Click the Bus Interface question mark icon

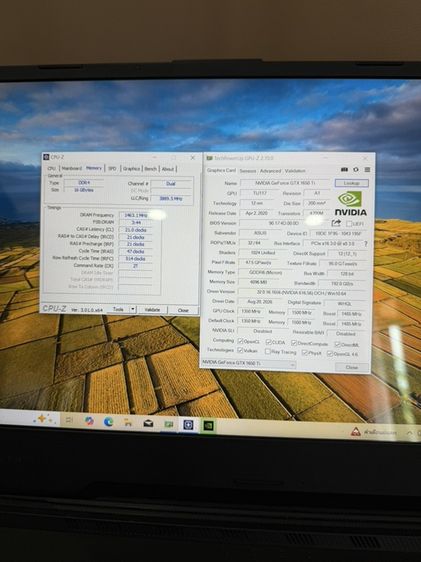coord(366,243)
